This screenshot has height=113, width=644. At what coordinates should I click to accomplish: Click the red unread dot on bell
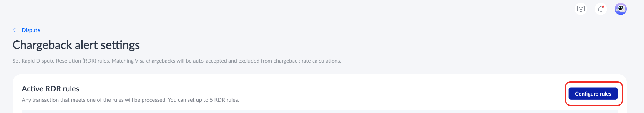coord(603,7)
